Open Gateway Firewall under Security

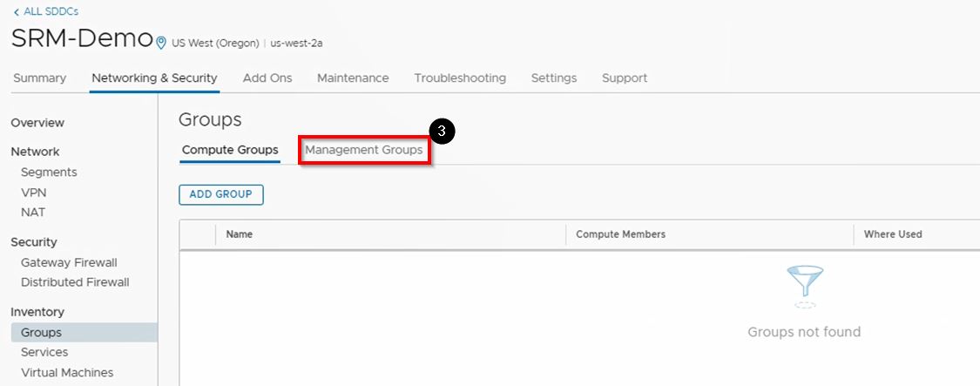pyautogui.click(x=69, y=262)
